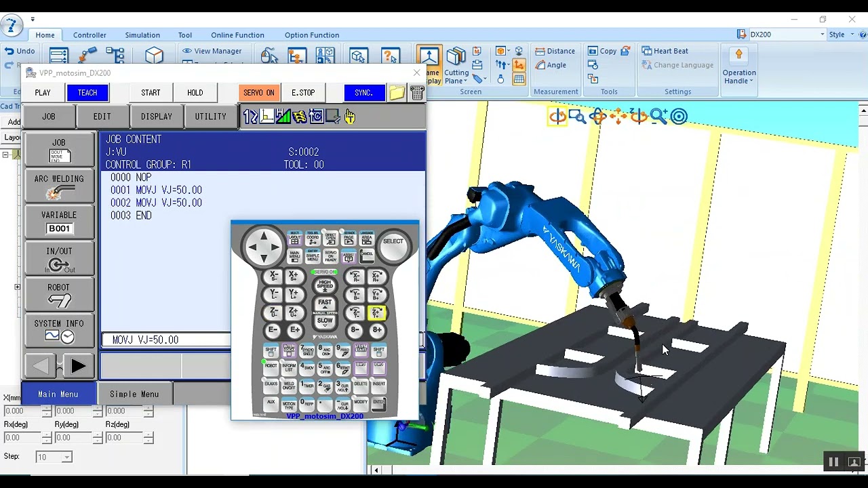Click the View Manager eye icon
Image resolution: width=868 pixels, height=488 pixels.
pyautogui.click(x=186, y=51)
